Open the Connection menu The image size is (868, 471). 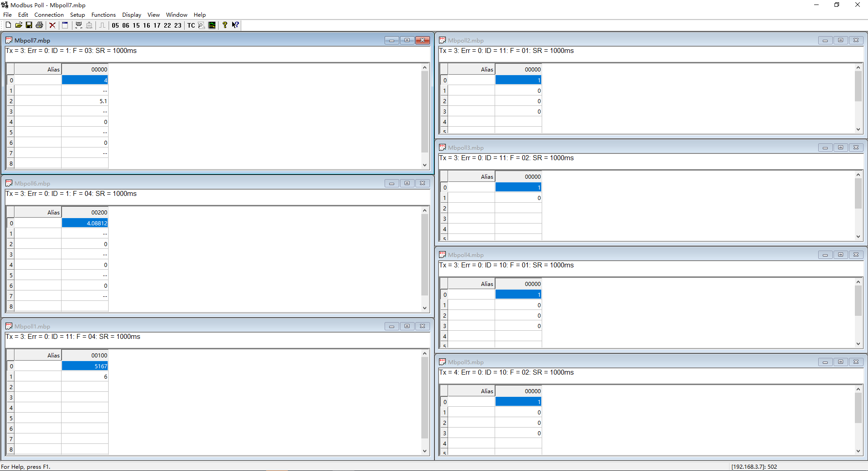tap(49, 15)
